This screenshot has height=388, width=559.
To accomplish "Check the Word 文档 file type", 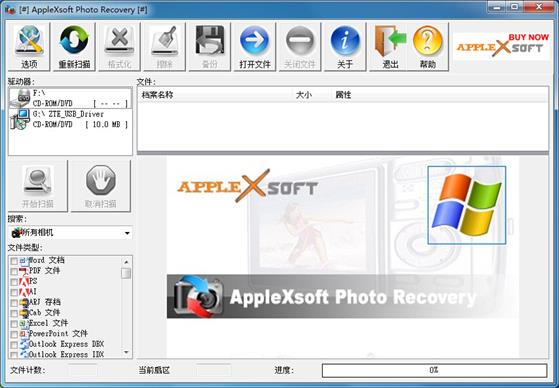I will tap(14, 261).
